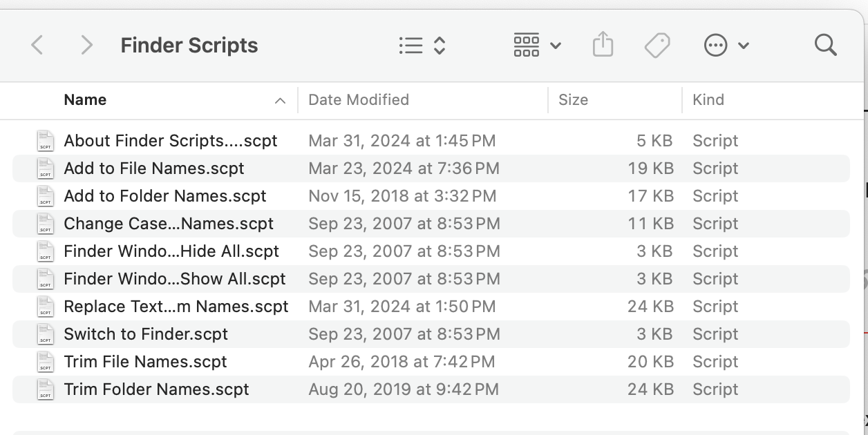Select the Replace Text script file
The image size is (868, 435).
[x=176, y=307]
